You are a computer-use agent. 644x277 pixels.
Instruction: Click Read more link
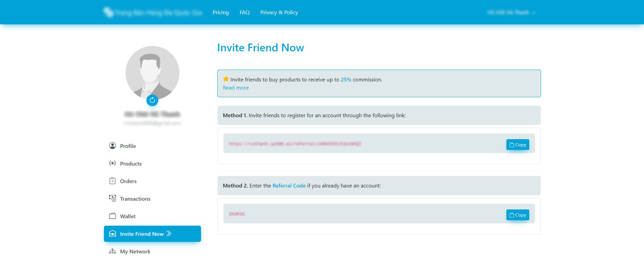tap(236, 87)
